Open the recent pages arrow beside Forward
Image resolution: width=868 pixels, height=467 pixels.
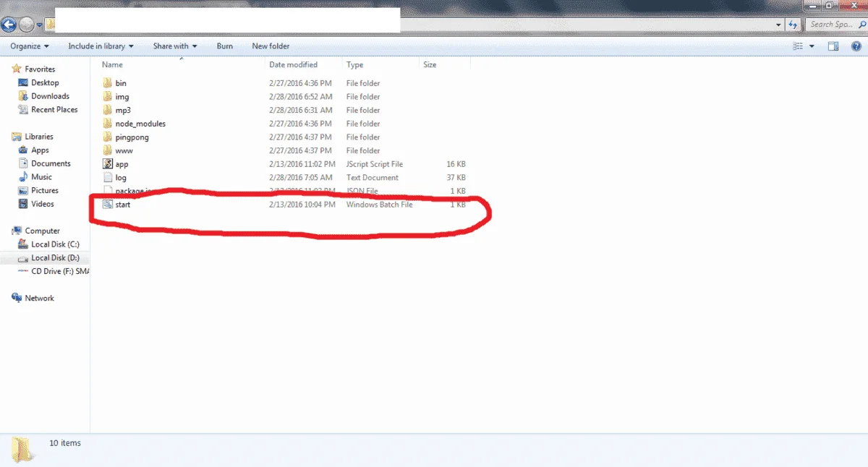pyautogui.click(x=39, y=25)
